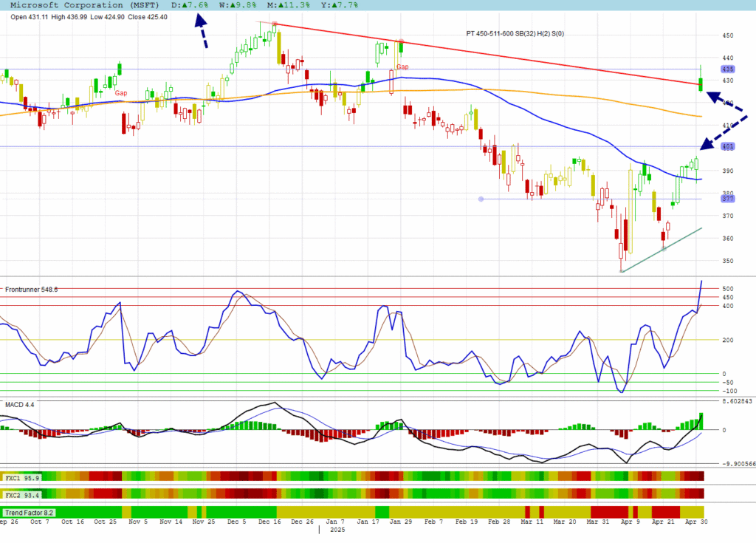Screen dimensions: 756x543
Task: Click the FXC1 95.9 label
Action: 22,478
